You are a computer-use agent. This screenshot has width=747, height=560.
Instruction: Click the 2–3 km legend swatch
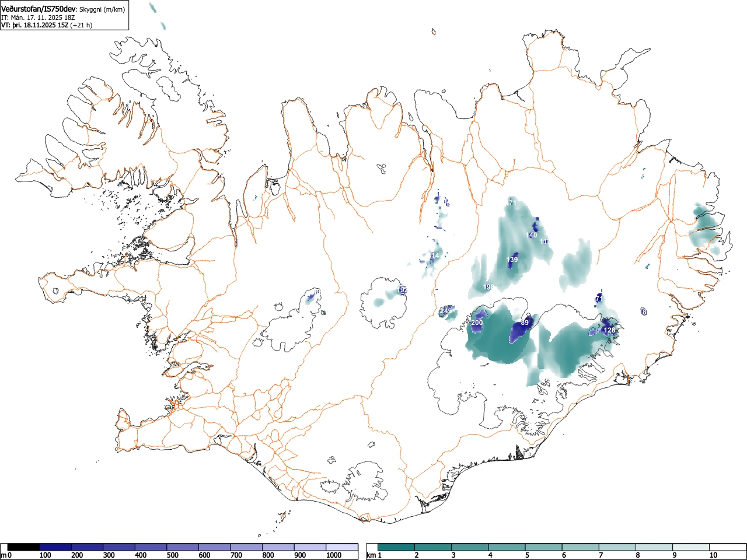tap(434, 547)
